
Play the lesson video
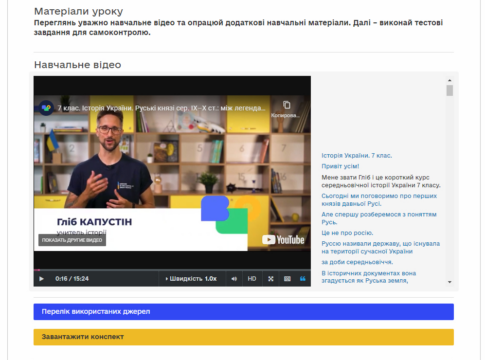click(x=41, y=279)
